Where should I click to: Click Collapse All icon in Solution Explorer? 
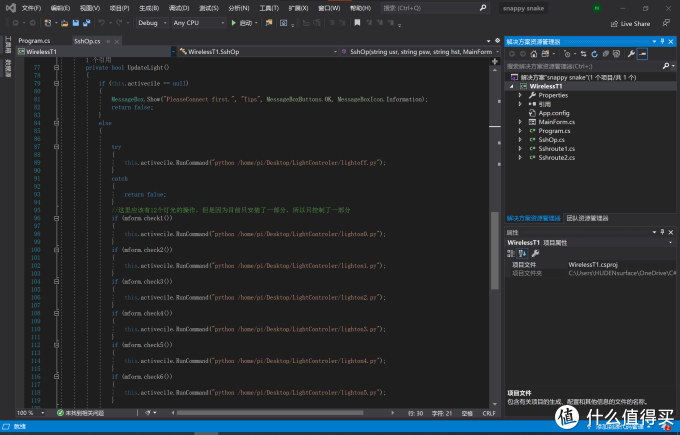[605, 54]
